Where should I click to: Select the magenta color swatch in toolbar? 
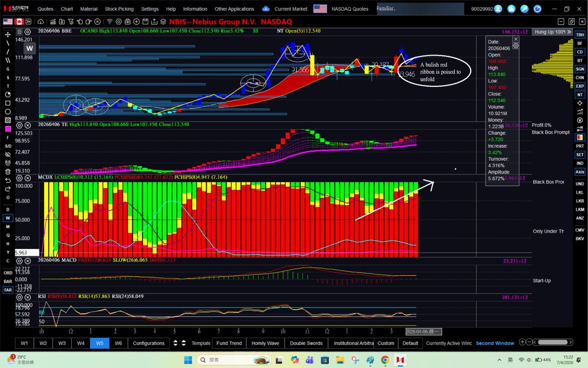(8, 129)
